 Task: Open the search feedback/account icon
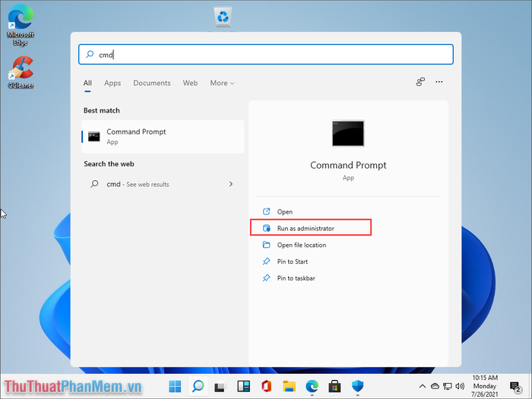coord(420,82)
